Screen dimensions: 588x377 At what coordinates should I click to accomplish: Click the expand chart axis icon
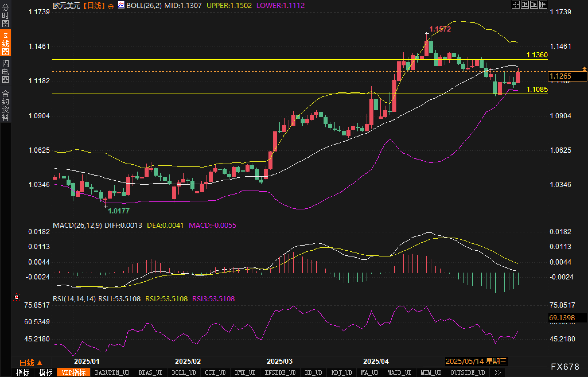pos(534,5)
